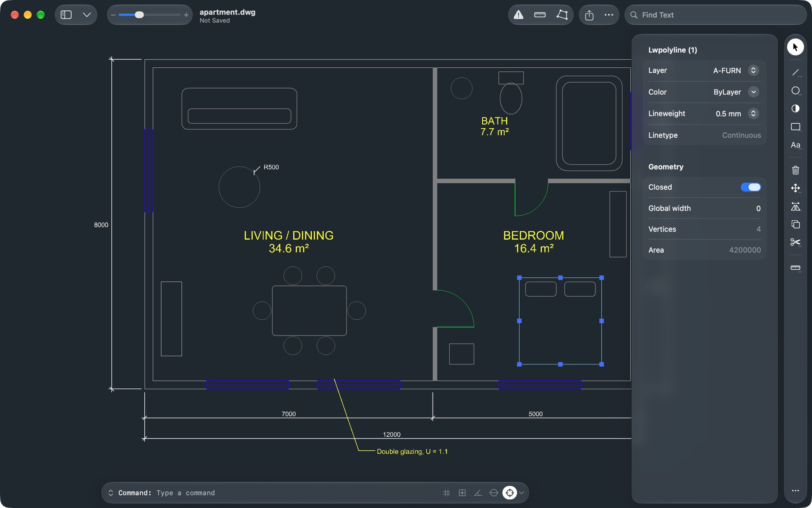
Task: Click the zoom out minus button
Action: click(x=113, y=15)
